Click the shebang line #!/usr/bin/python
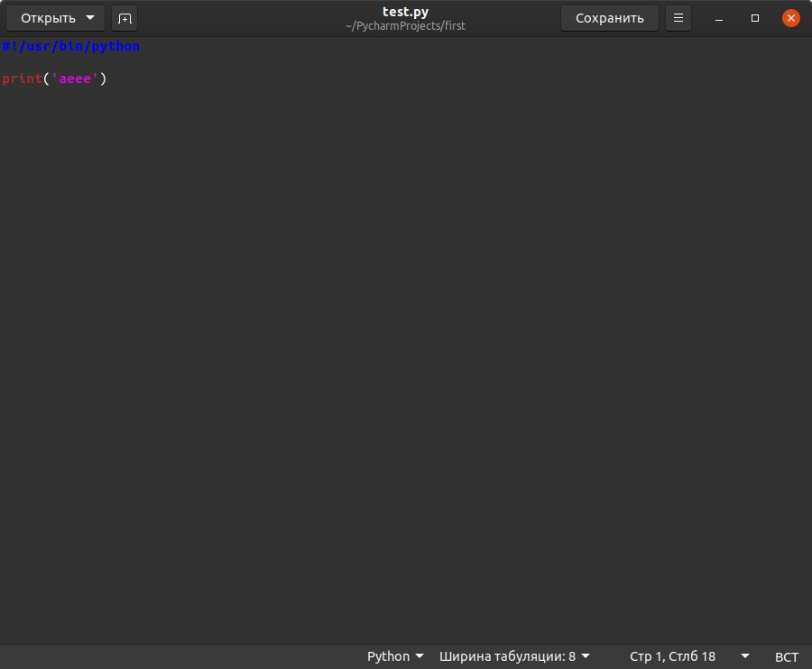 tap(71, 46)
